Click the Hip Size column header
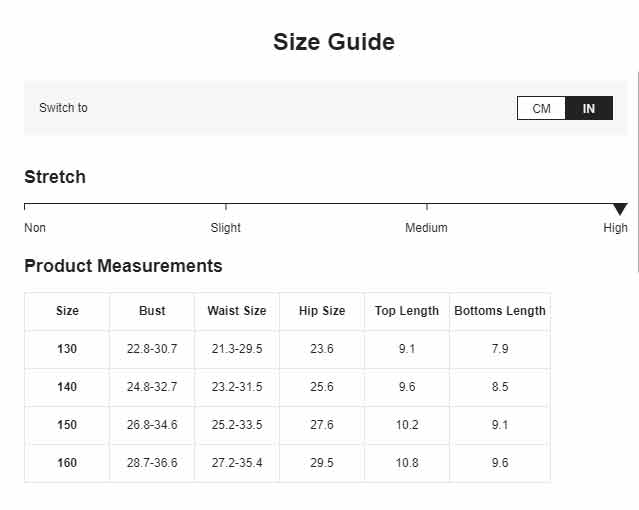 322,311
